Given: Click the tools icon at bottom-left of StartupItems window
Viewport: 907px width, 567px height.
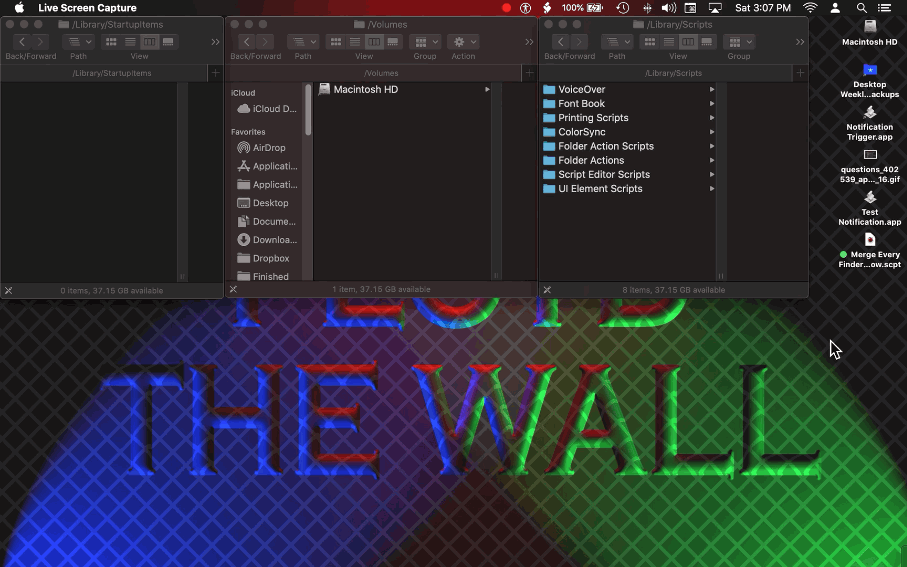Looking at the screenshot, I should (9, 290).
